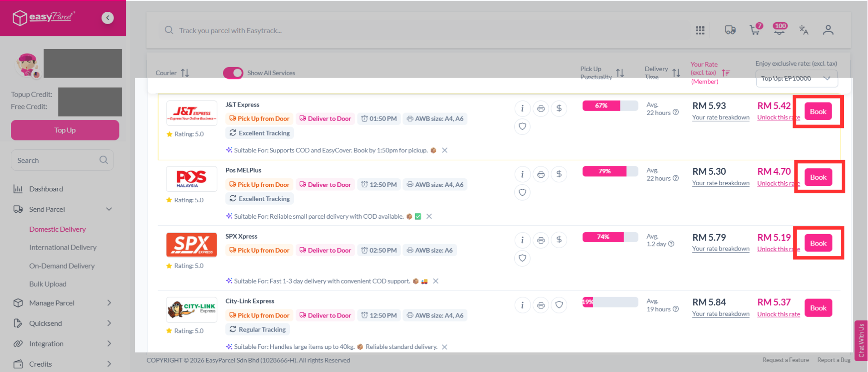The image size is (868, 372).
Task: Select On-Demand Delivery in sidebar
Action: click(62, 266)
